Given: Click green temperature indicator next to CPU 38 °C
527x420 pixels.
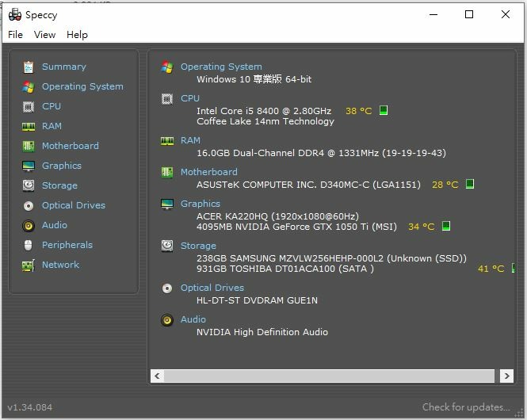Looking at the screenshot, I should pos(384,110).
